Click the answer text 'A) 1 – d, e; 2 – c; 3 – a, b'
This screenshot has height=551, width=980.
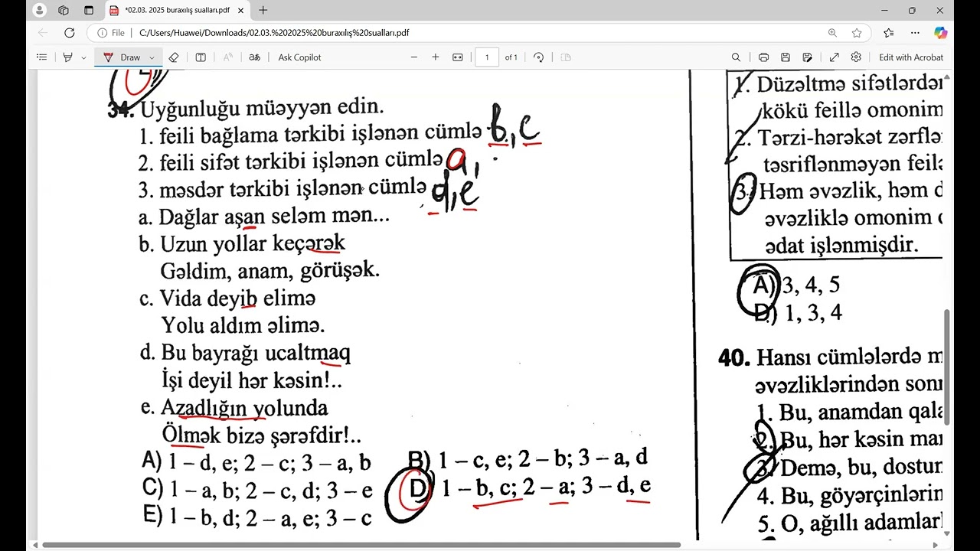257,461
